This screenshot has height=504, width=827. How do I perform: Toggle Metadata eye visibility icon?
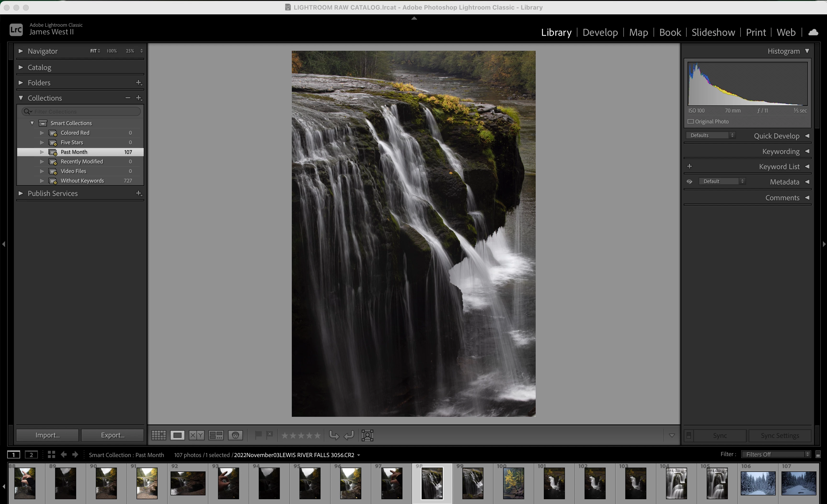click(689, 182)
